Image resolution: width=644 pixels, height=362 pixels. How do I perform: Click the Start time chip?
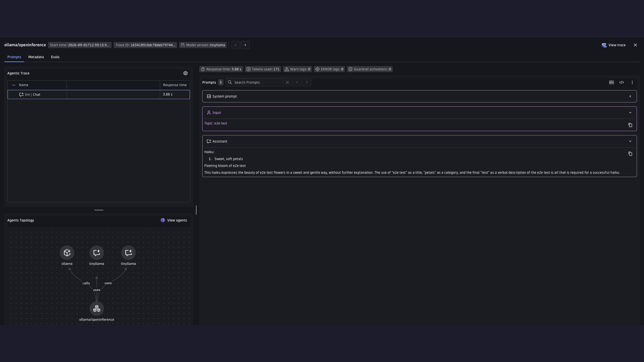(79, 45)
